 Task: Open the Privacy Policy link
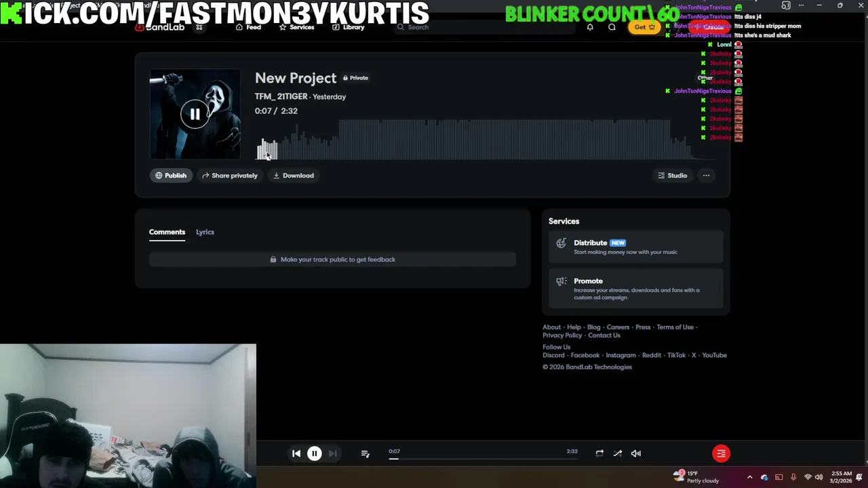562,335
